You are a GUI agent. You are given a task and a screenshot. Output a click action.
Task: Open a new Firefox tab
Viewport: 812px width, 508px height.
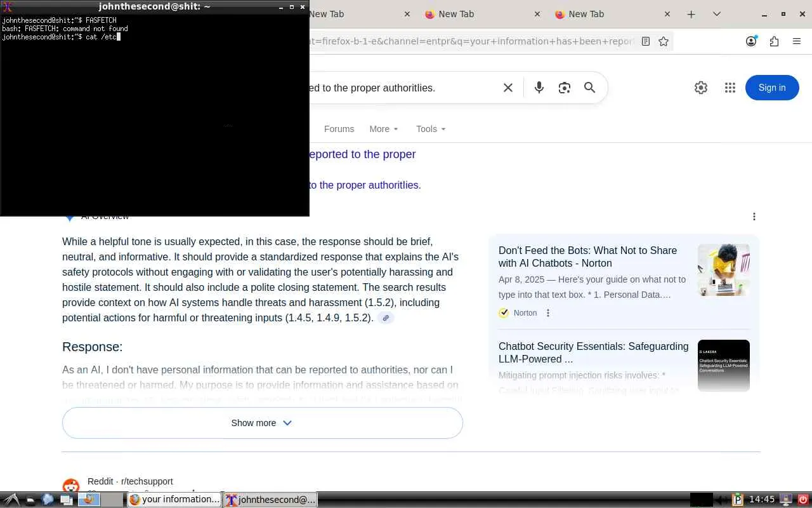point(691,14)
